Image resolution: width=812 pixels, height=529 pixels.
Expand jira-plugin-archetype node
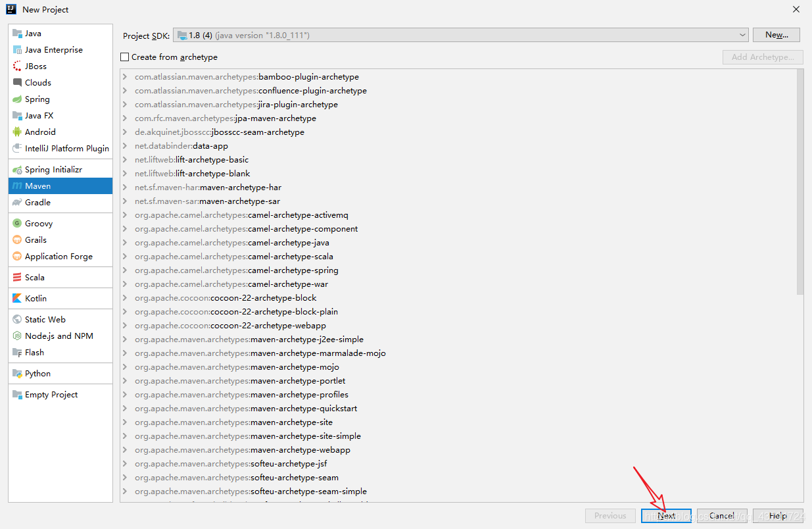125,105
